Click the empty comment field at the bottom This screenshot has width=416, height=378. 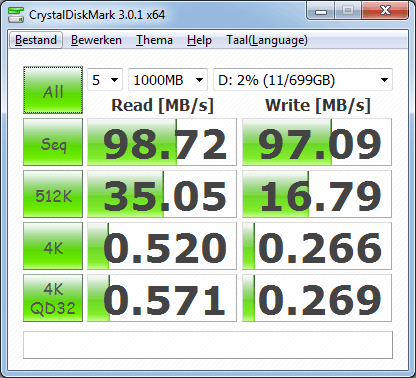tap(208, 345)
